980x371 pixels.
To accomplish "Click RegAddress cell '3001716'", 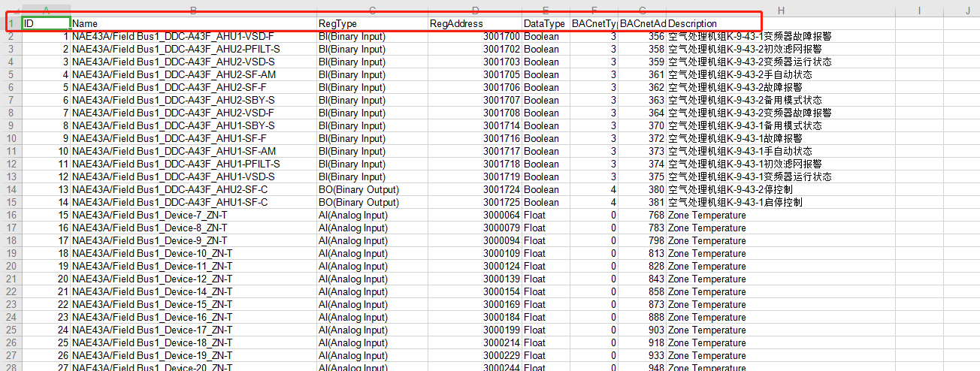I will (x=475, y=138).
